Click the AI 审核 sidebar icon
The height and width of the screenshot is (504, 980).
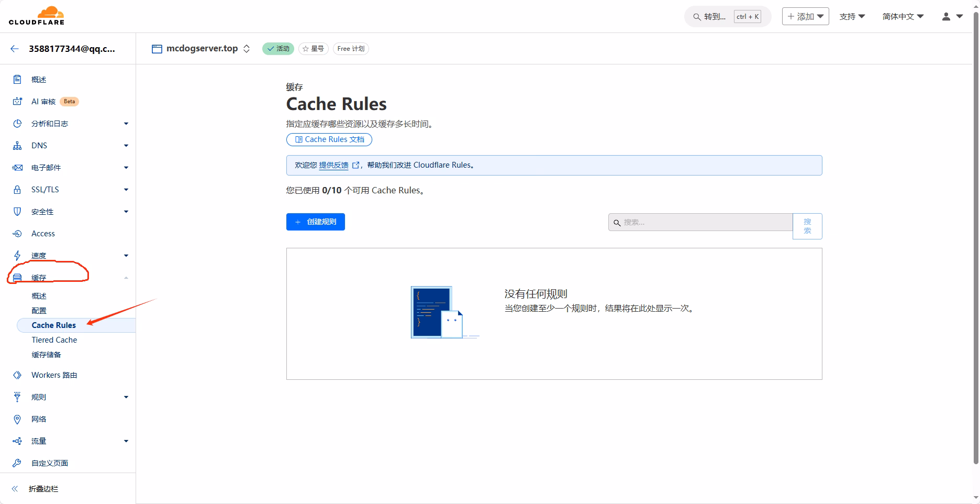tap(17, 102)
